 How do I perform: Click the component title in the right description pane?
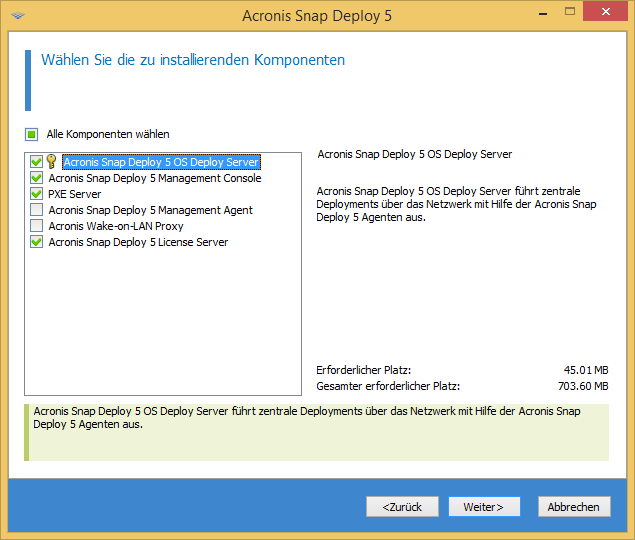point(415,154)
